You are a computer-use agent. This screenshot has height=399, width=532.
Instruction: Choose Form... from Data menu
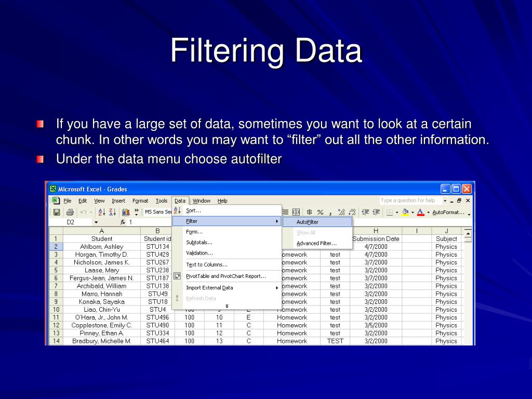[227, 232]
